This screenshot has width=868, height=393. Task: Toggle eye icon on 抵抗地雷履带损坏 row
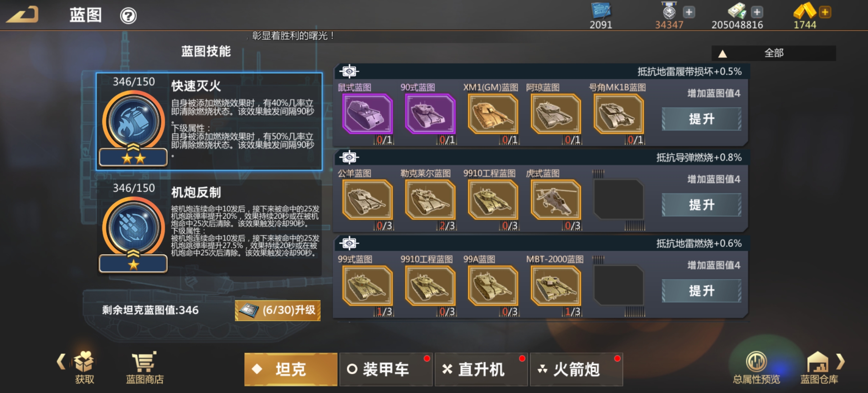click(349, 71)
